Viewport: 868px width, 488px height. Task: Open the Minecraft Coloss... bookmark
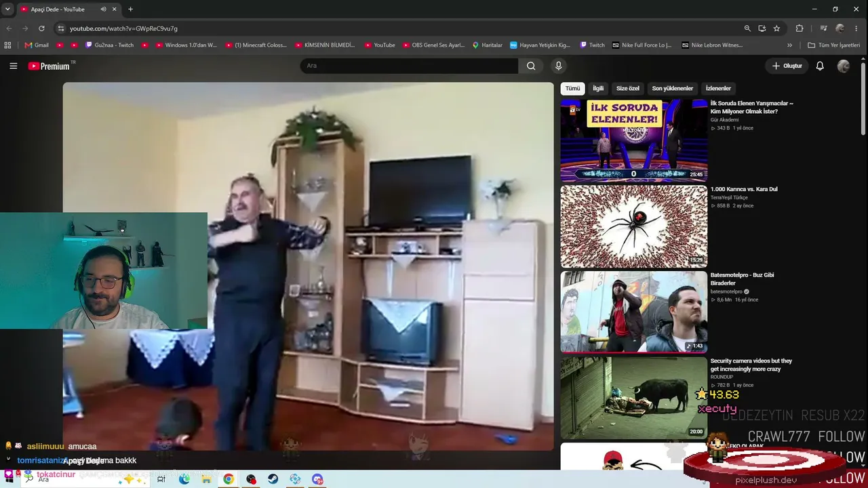coord(256,45)
